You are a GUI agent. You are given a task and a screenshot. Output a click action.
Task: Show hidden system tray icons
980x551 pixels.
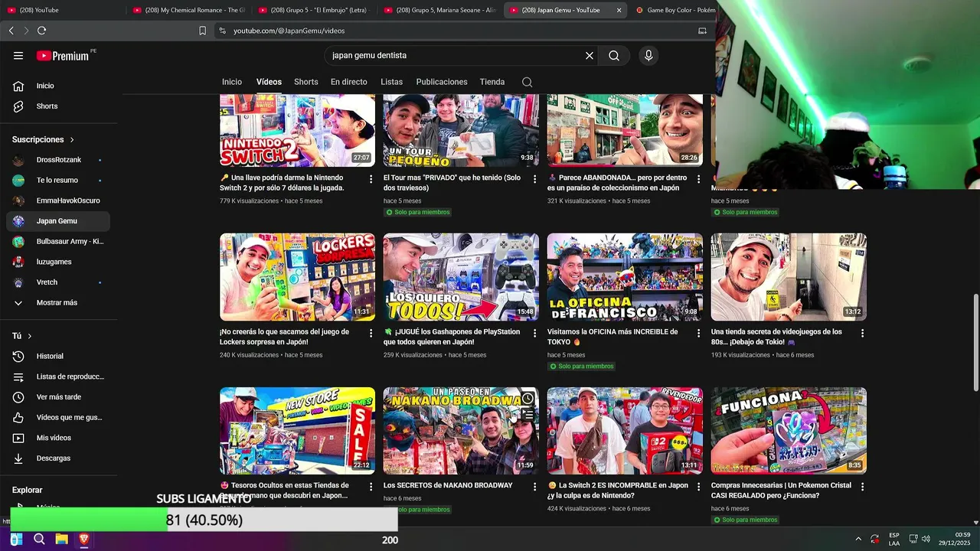(857, 540)
